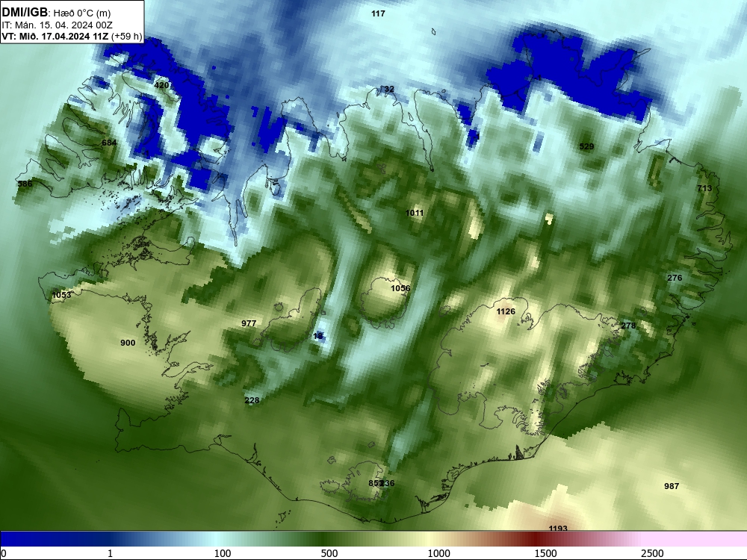Click the map value 684
Image resolution: width=747 pixels, height=560 pixels.
(109, 143)
